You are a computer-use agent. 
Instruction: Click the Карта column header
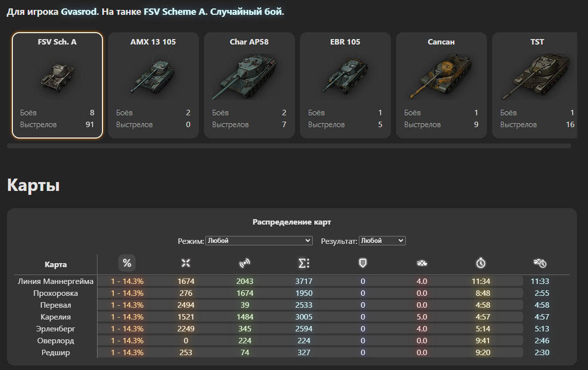55,264
